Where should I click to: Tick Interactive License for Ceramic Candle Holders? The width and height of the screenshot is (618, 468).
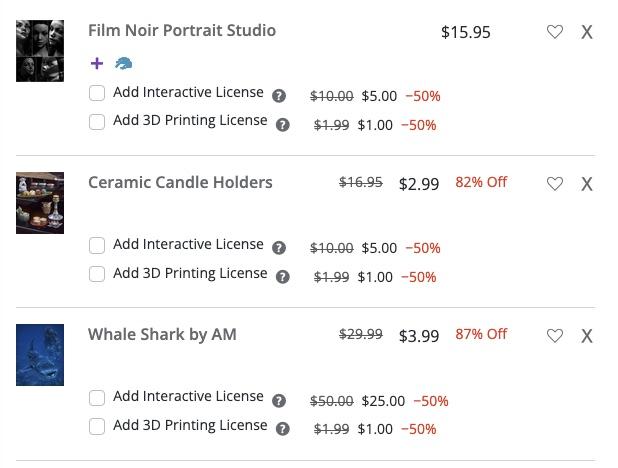click(97, 245)
